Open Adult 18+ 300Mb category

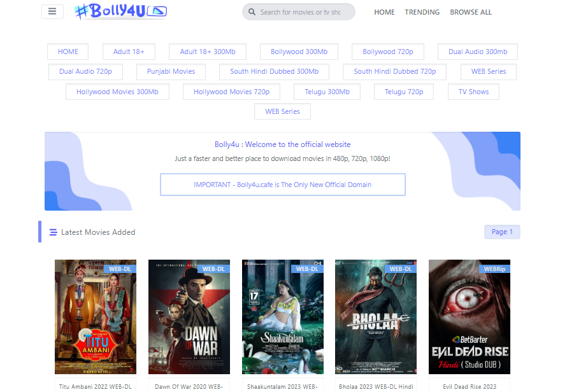click(208, 52)
